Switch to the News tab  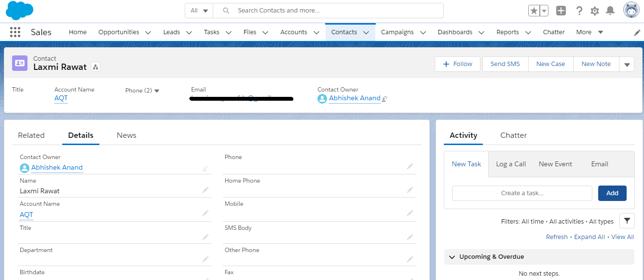pos(126,135)
